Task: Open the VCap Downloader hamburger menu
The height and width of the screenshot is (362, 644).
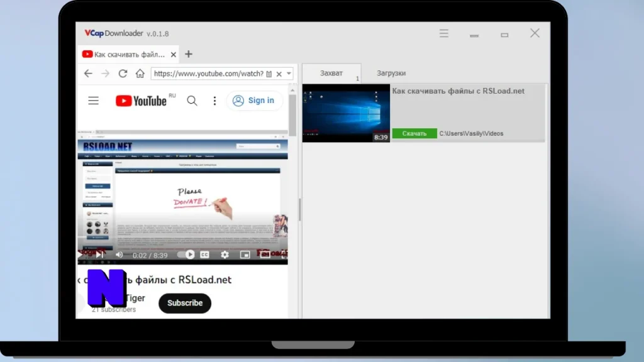Action: [x=443, y=34]
